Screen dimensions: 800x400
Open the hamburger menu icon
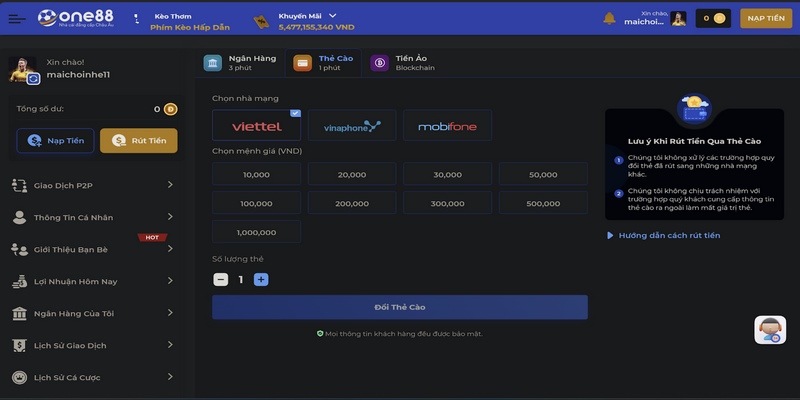pyautogui.click(x=17, y=19)
